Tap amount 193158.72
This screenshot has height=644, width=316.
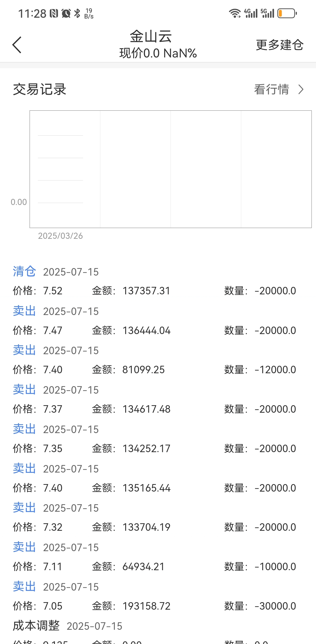[146, 606]
